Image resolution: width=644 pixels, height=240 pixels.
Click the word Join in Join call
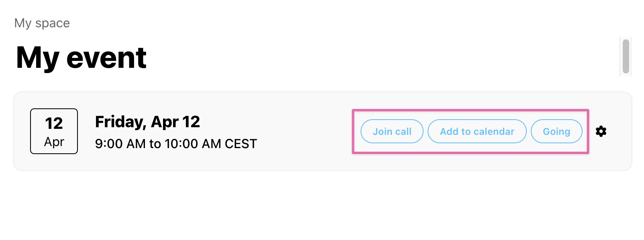point(383,132)
